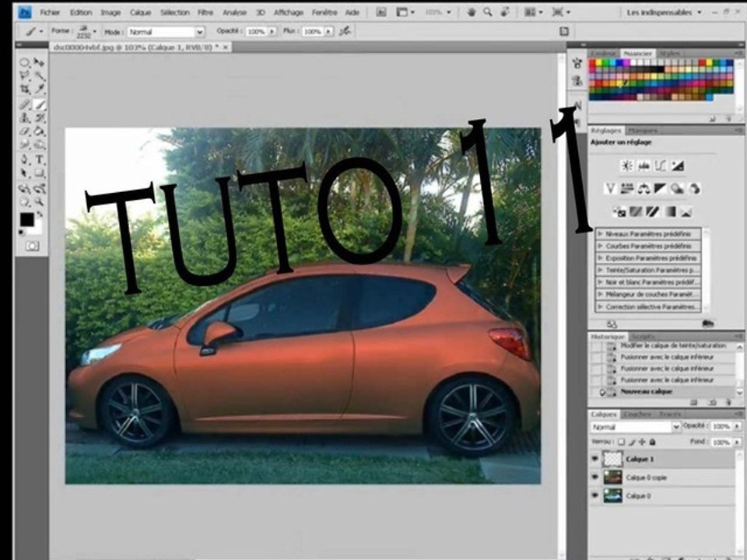The height and width of the screenshot is (560, 747).
Task: Click the black foreground color swatch
Action: coord(26,219)
